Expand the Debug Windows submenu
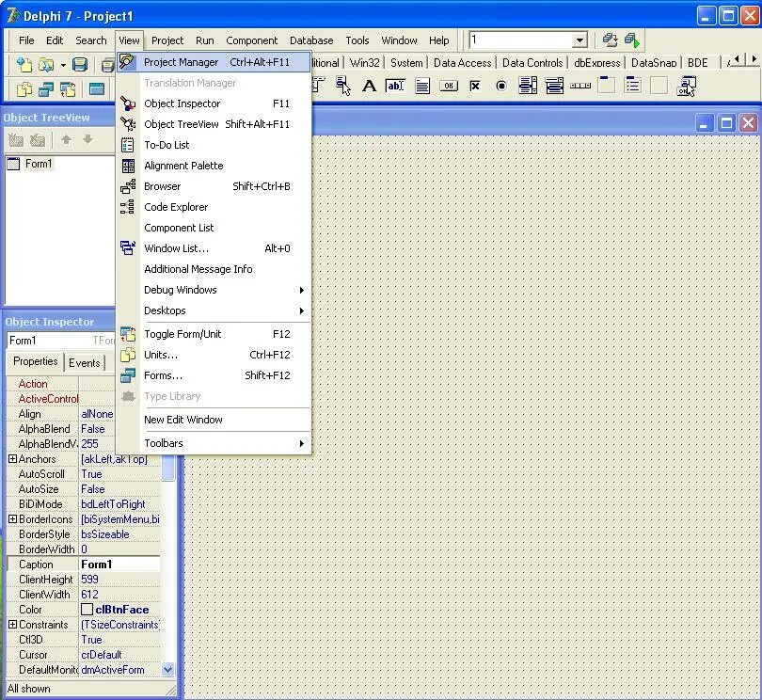The image size is (762, 700). point(214,290)
